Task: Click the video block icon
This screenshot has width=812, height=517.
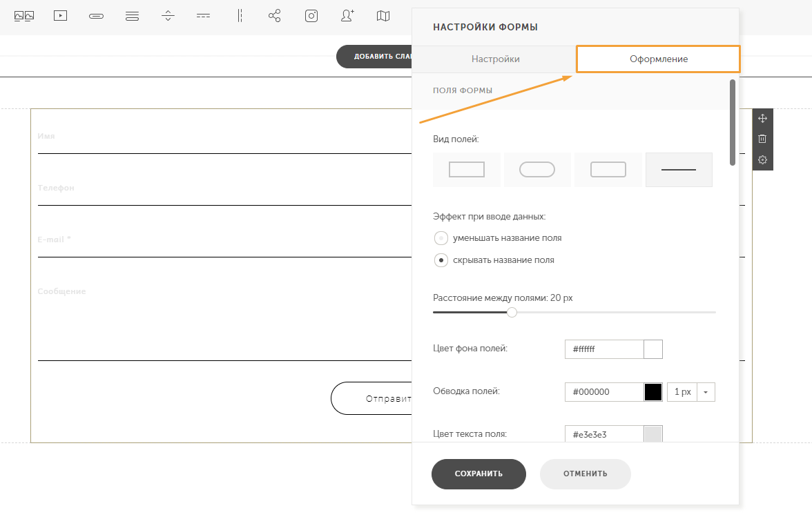Action: coord(61,16)
